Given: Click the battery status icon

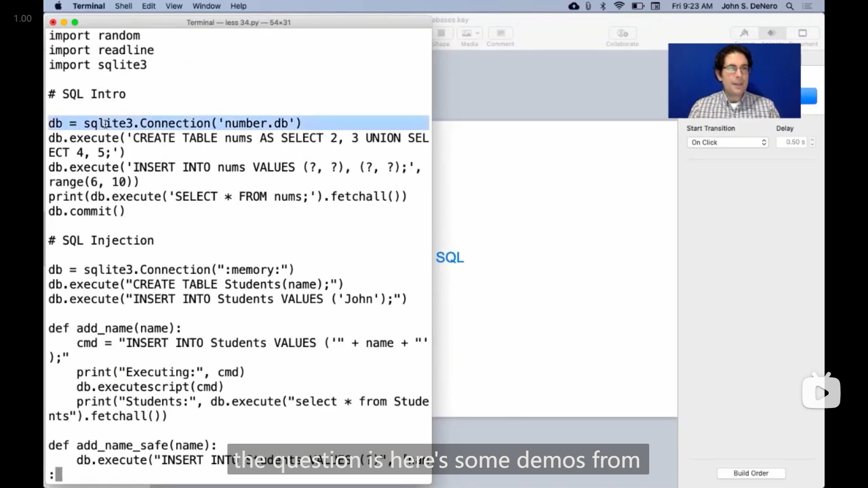Looking at the screenshot, I should [x=637, y=6].
